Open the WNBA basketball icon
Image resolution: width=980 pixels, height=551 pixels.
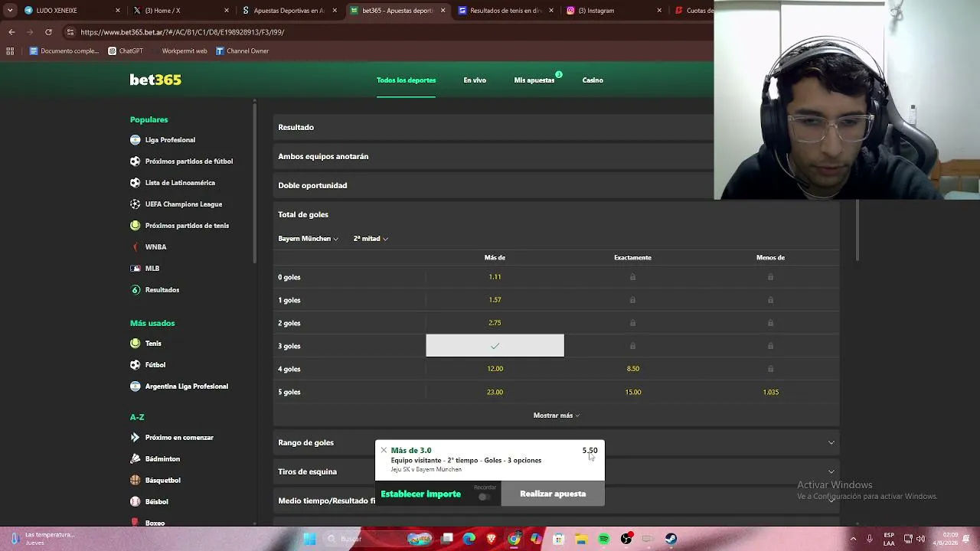(136, 247)
